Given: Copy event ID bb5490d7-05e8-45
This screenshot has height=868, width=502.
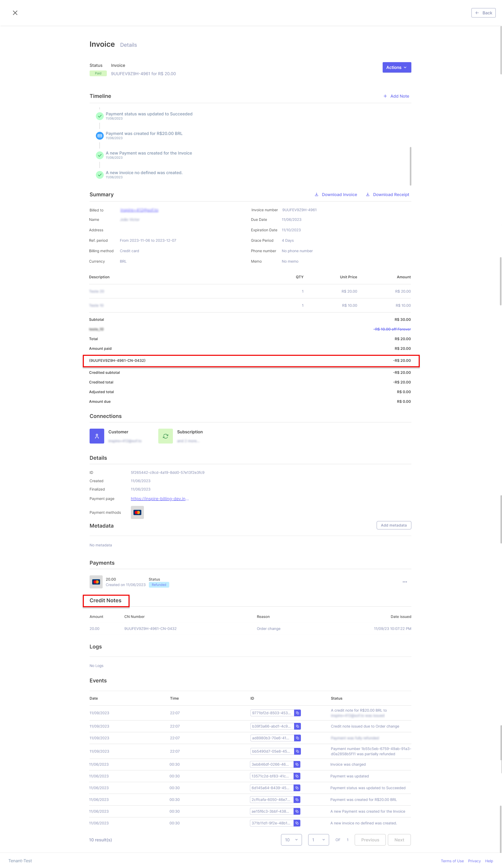Looking at the screenshot, I should (297, 751).
